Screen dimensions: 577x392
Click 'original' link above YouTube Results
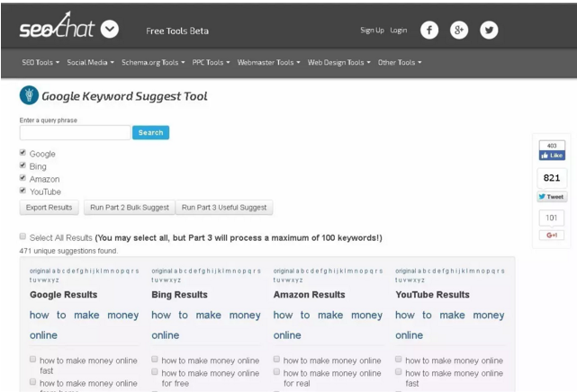pyautogui.click(x=406, y=272)
